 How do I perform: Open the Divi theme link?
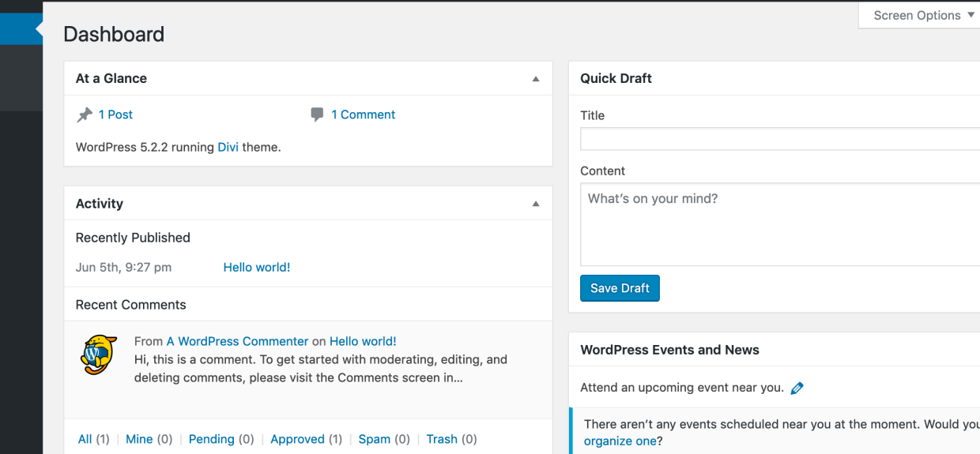coord(228,147)
